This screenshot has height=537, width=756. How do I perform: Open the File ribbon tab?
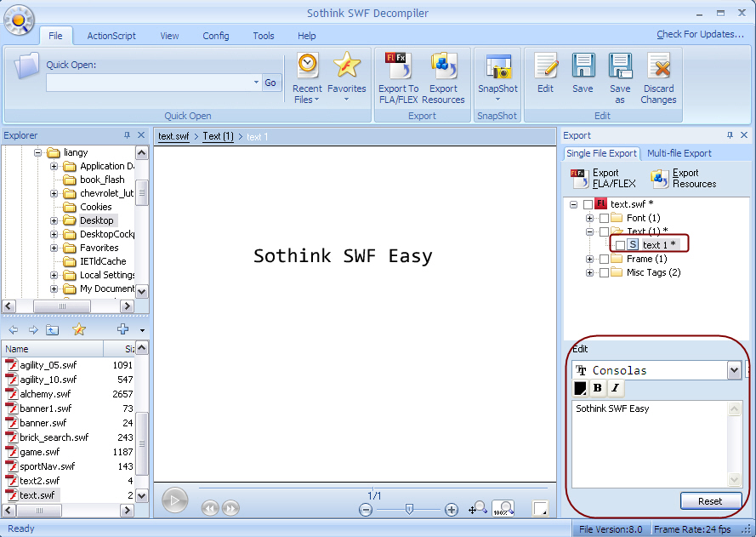pyautogui.click(x=55, y=36)
